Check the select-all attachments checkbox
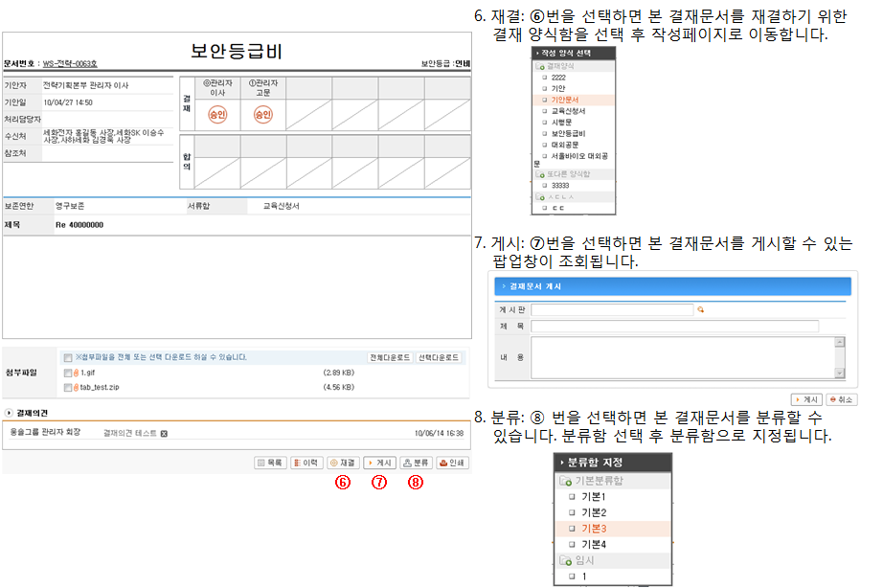The image size is (883, 588). [x=68, y=358]
